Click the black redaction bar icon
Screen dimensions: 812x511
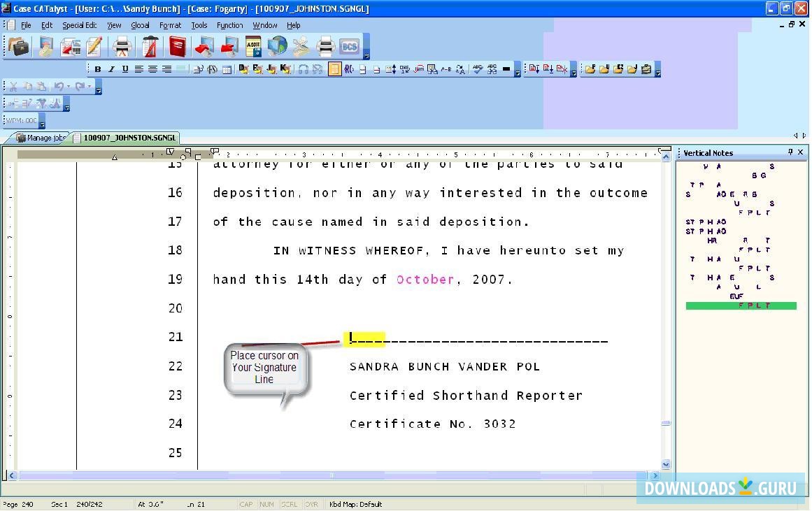click(506, 69)
